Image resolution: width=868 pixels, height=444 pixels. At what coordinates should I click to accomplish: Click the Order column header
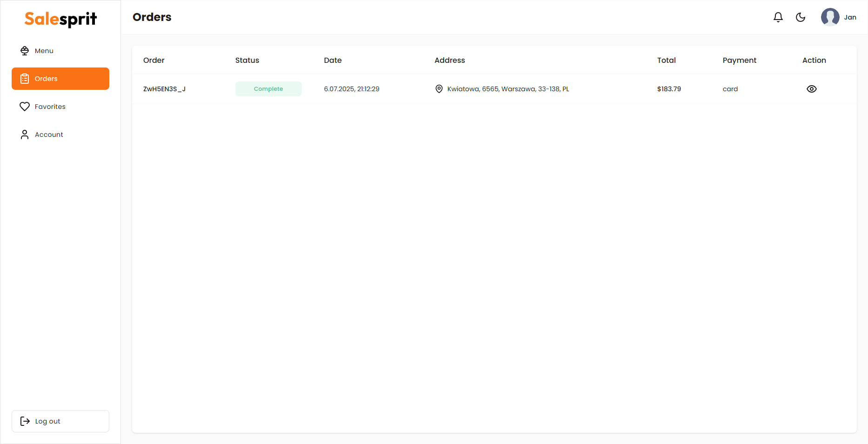click(x=154, y=60)
